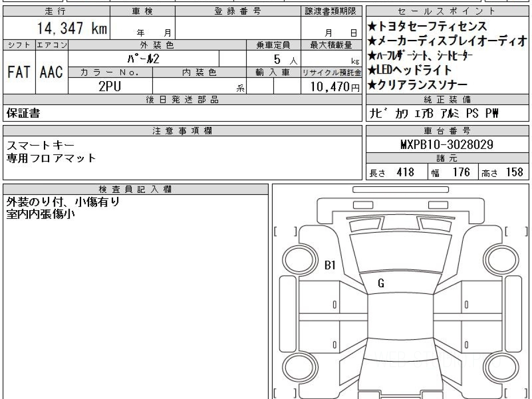Click the genuine equipment line ナビ カワ エアB
Screen dimensions: 532x399
[434, 114]
